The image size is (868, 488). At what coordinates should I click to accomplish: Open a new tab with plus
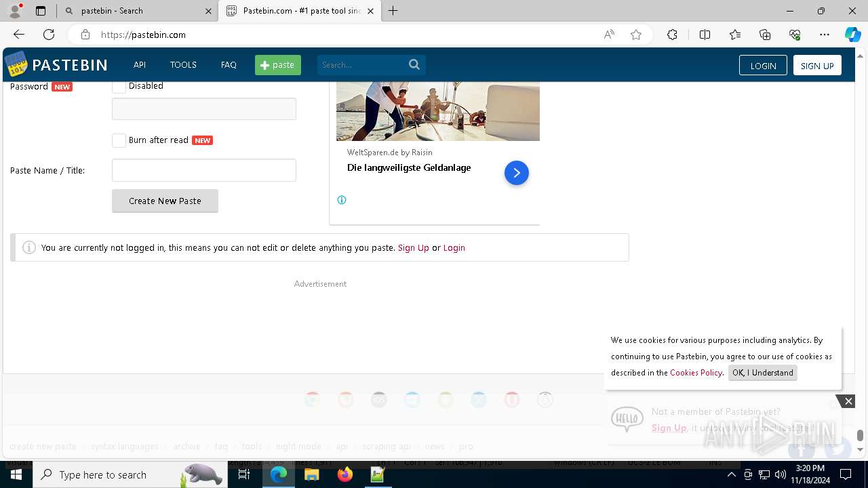[x=393, y=11]
